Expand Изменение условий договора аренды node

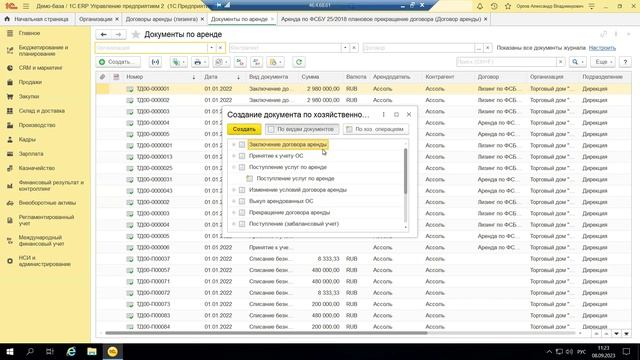(234, 190)
